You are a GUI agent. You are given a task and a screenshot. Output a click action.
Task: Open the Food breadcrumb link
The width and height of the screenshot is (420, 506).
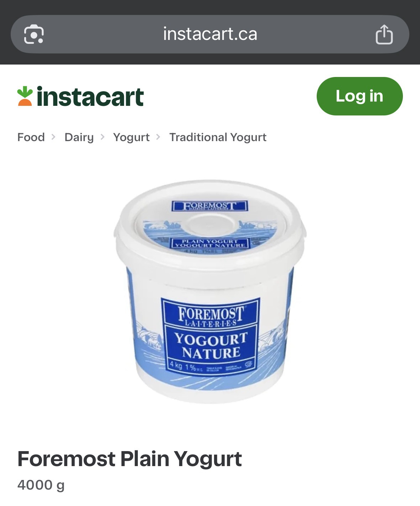31,137
